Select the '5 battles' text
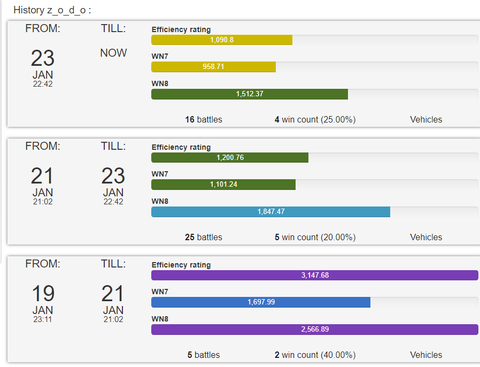 click(204, 355)
